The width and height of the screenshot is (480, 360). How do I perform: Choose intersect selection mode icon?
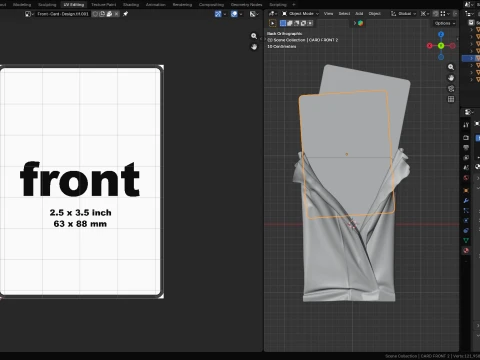click(310, 23)
